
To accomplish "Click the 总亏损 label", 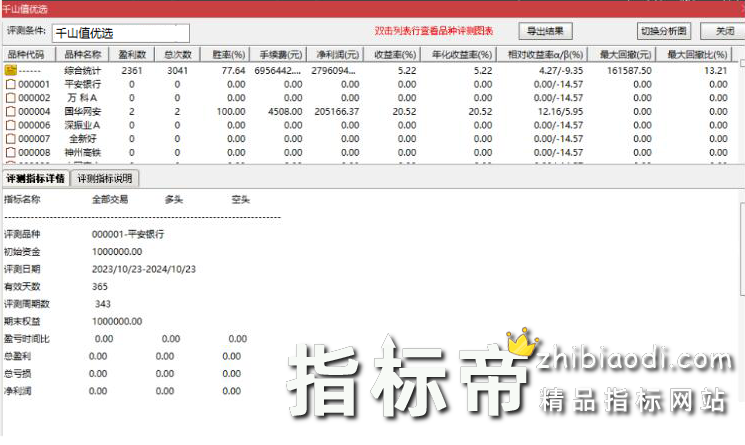I will (18, 374).
